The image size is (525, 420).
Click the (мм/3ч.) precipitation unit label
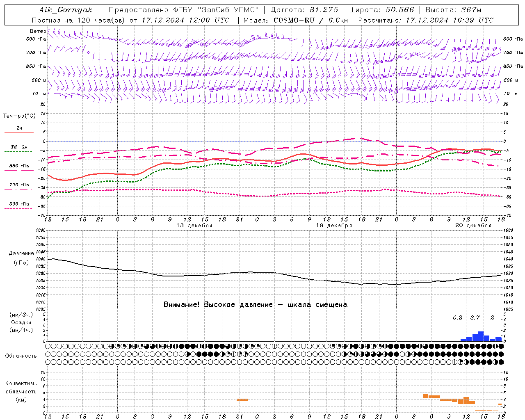coord(21,315)
